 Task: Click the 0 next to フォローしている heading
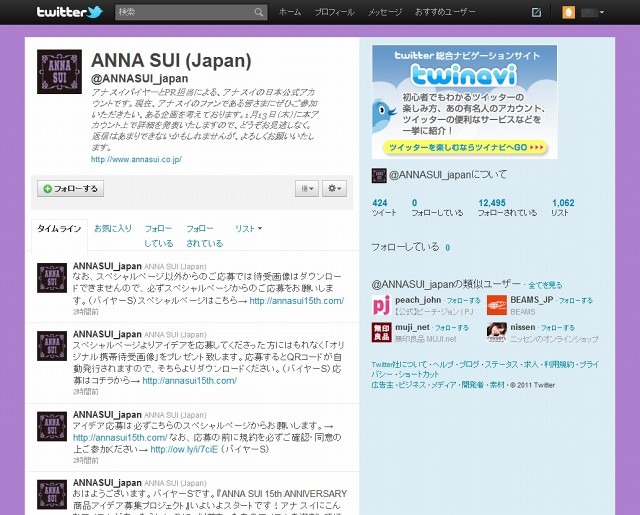tap(448, 247)
